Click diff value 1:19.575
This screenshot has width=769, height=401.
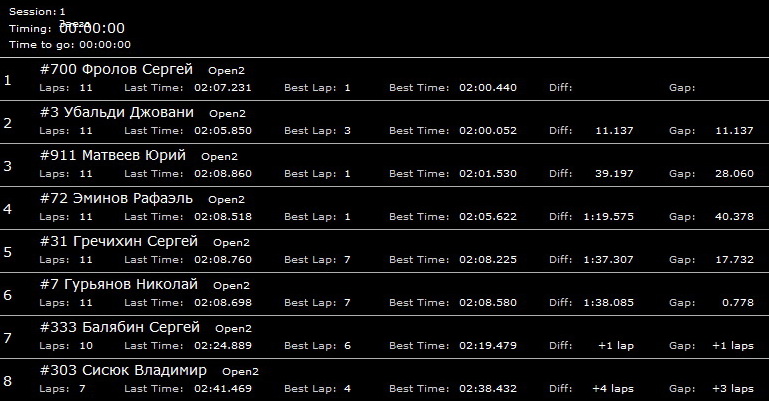tap(609, 217)
